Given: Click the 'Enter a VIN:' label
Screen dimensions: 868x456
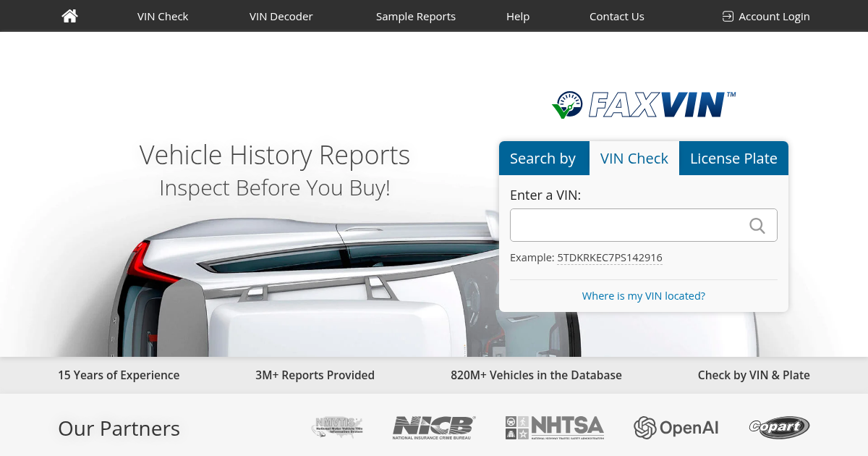Looking at the screenshot, I should tap(545, 195).
